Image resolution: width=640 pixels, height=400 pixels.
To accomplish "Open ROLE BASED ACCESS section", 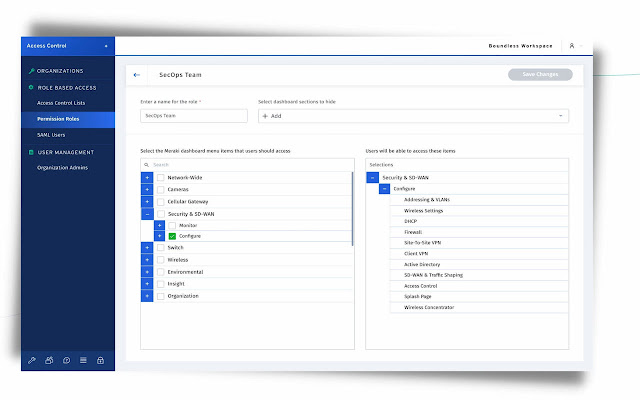I will coord(67,87).
